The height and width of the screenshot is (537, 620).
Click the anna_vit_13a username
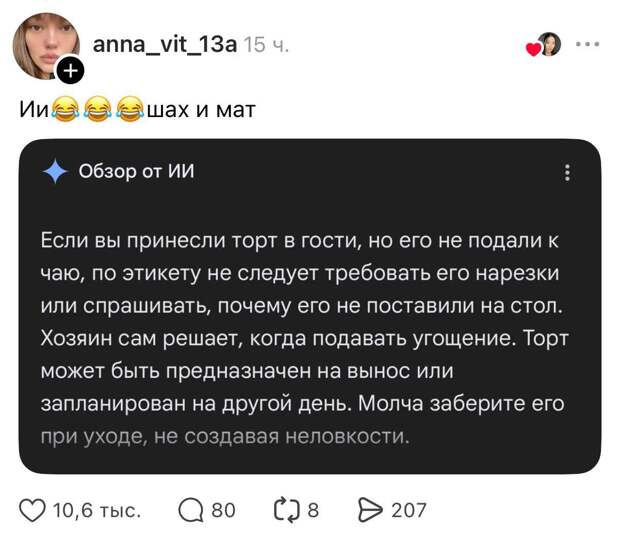click(162, 44)
